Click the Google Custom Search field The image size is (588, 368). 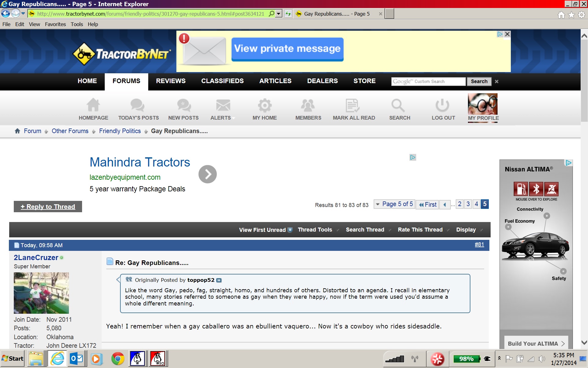click(x=428, y=81)
